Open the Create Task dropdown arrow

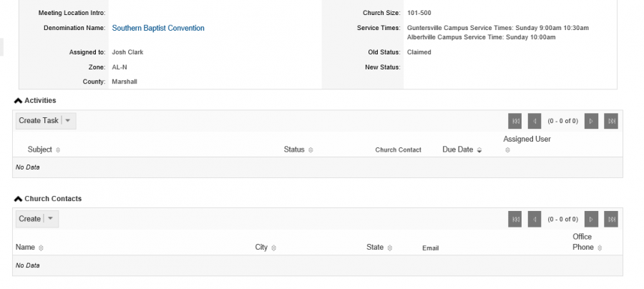68,121
